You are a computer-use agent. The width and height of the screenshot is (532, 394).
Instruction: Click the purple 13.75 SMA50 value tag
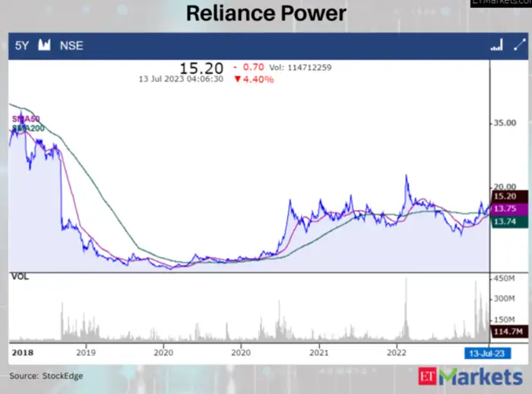pos(505,208)
